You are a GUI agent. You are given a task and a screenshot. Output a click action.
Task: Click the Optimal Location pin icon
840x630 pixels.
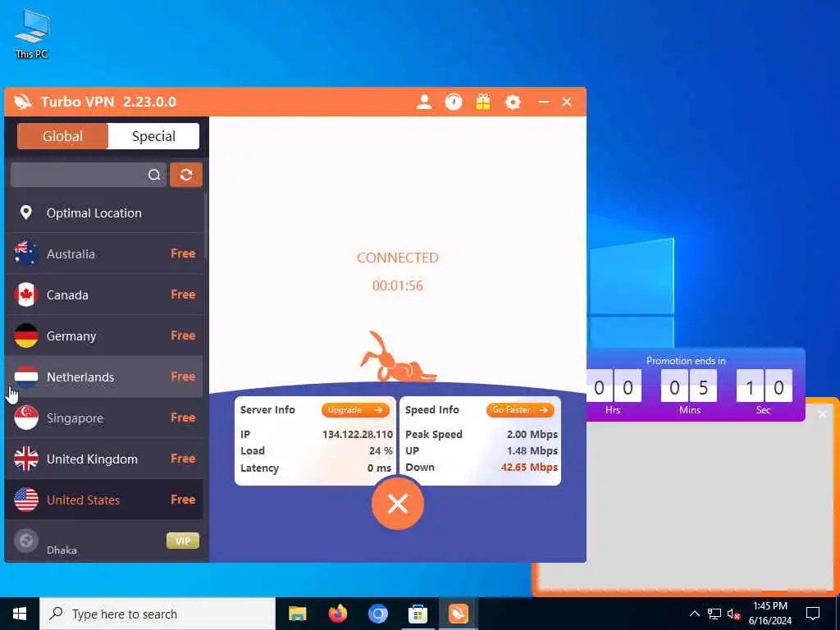25,212
